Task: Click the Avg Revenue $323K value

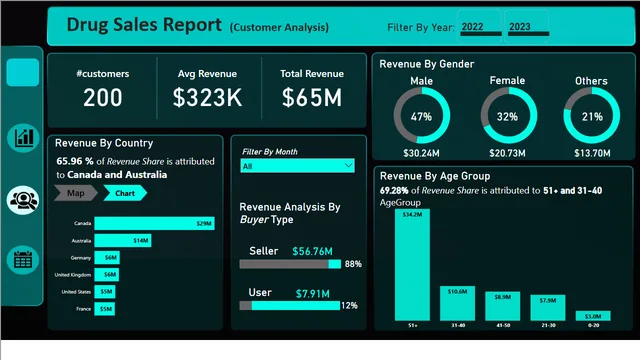Action: coord(207,98)
